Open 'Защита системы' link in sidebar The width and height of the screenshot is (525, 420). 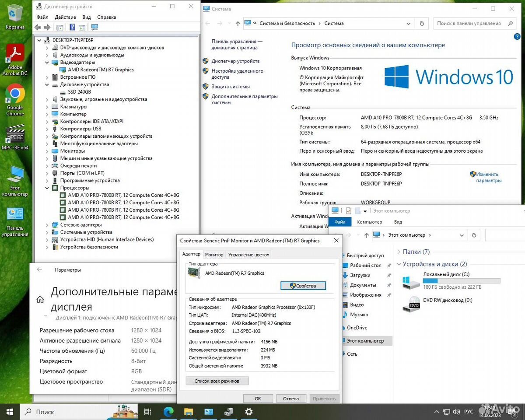(x=231, y=87)
